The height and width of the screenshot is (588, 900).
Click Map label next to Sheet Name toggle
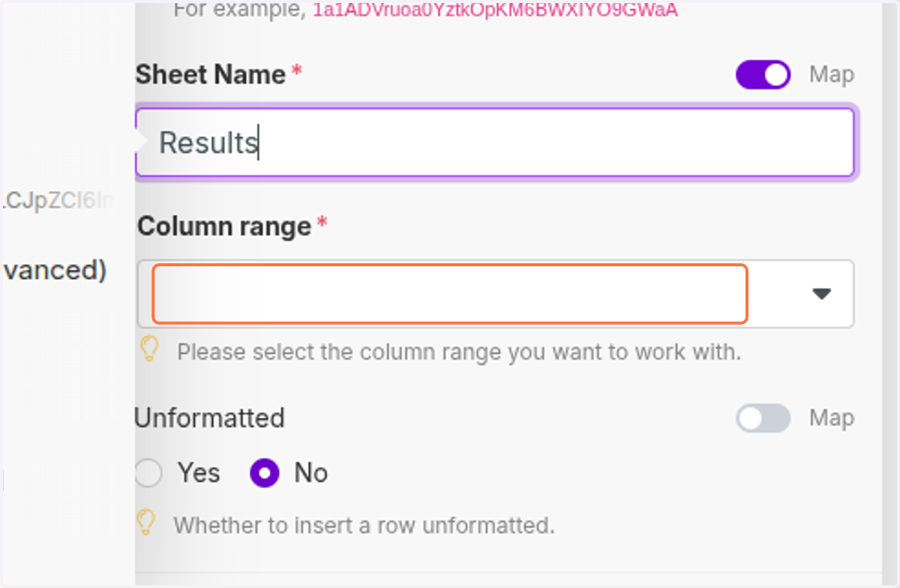pyautogui.click(x=831, y=75)
